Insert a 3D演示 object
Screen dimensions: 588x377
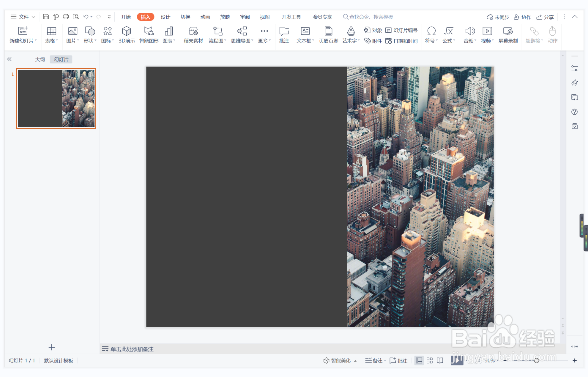pos(127,35)
